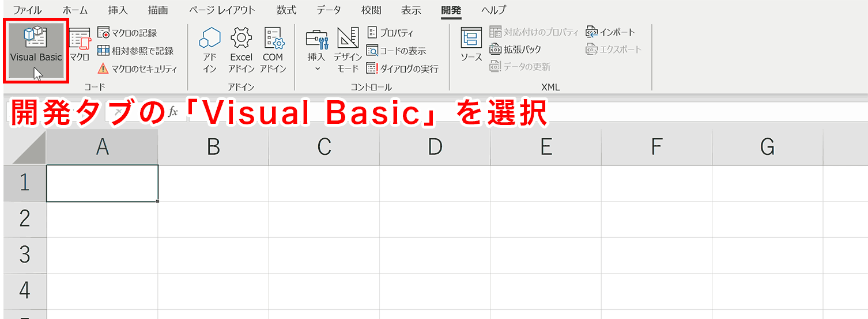Switch to the 校閲 tab
Screen dimensions: 868x319
(x=371, y=10)
